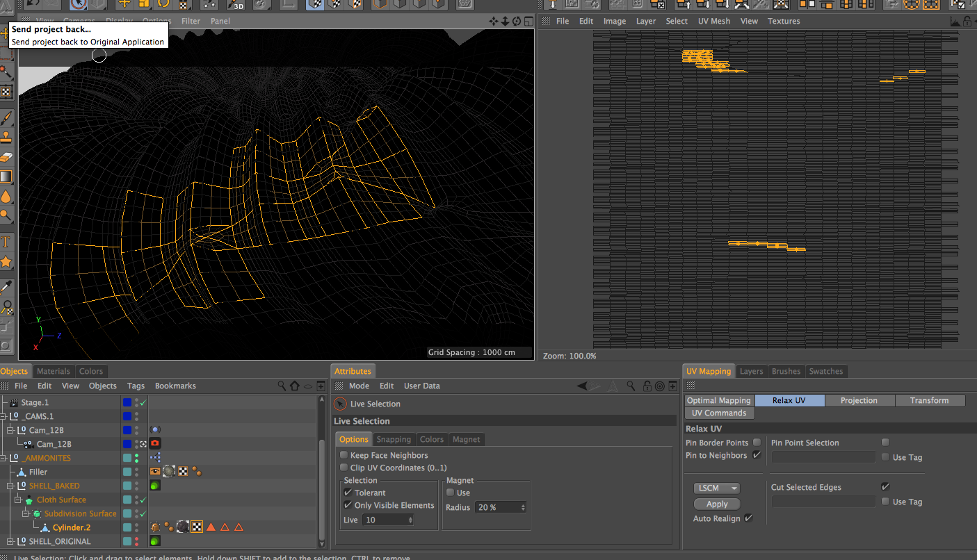
Task: Collapse the SHELL_BAKED hierarchy
Action: point(11,486)
